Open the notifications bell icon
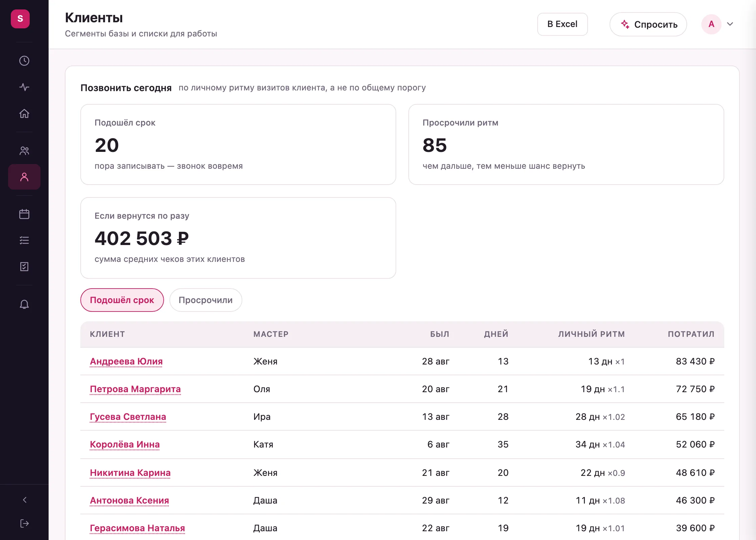The image size is (756, 540). point(24,304)
